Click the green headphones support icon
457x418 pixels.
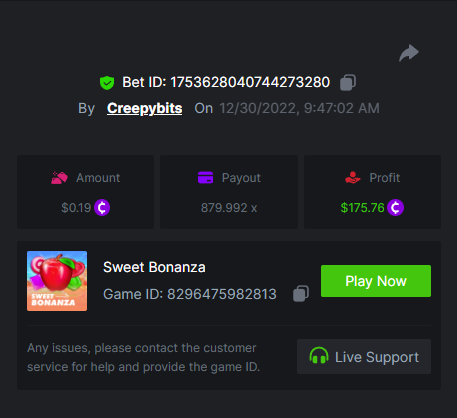tap(319, 356)
